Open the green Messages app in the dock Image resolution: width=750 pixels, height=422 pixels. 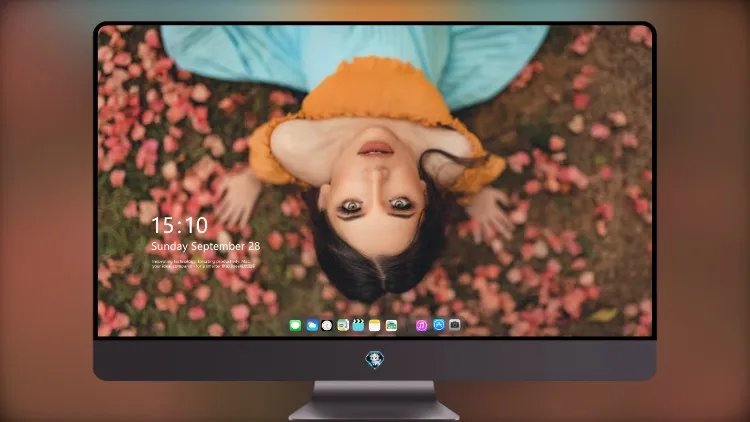coord(295,325)
